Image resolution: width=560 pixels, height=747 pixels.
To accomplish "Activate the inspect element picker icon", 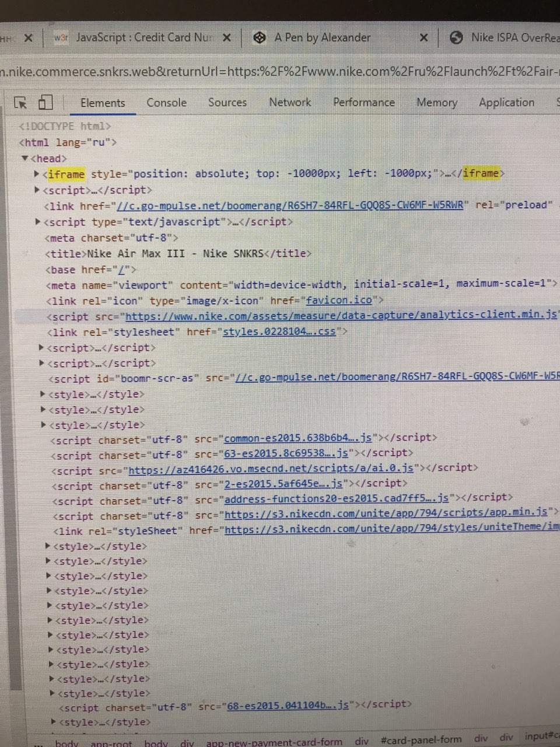I will 20,103.
